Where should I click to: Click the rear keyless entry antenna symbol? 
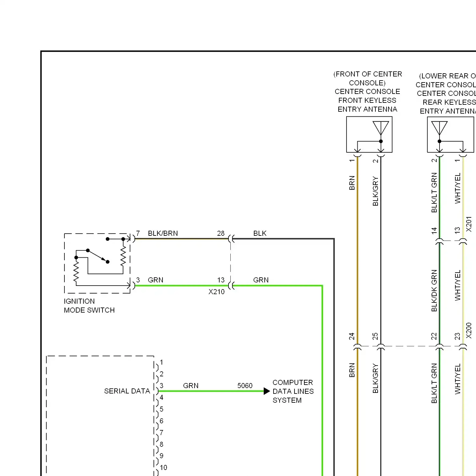point(451,135)
